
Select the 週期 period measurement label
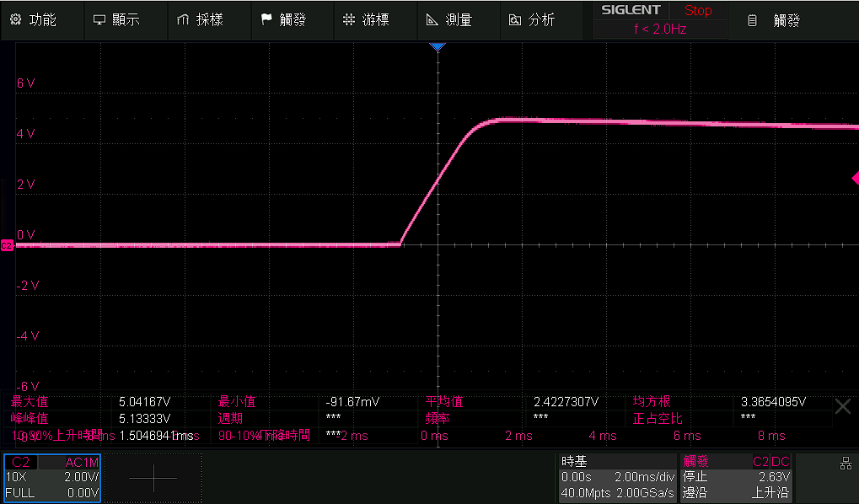[x=230, y=419]
